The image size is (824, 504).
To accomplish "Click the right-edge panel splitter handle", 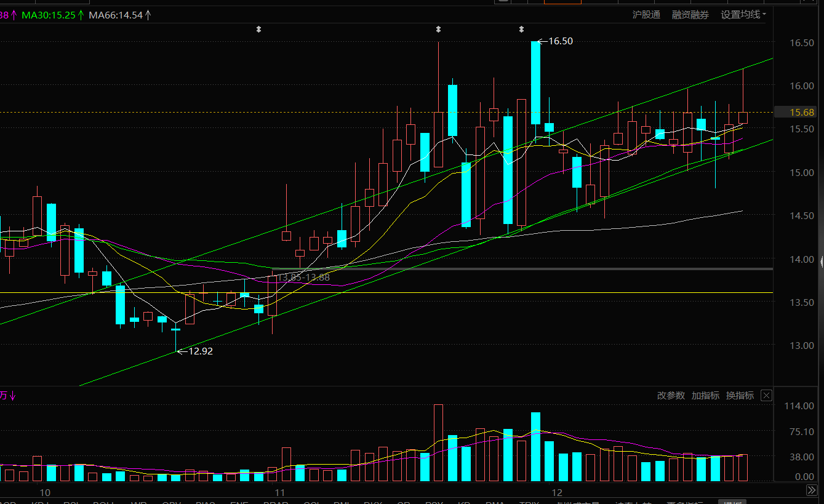I will click(x=822, y=262).
